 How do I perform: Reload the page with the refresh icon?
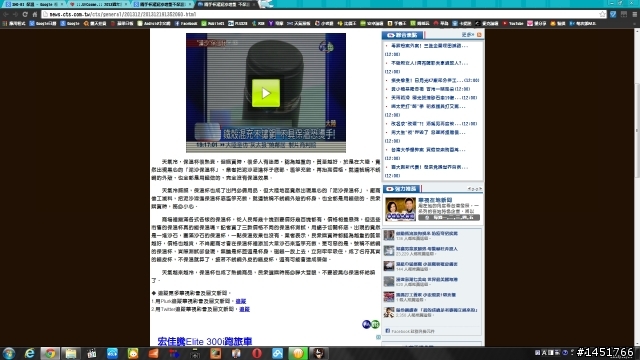25,14
